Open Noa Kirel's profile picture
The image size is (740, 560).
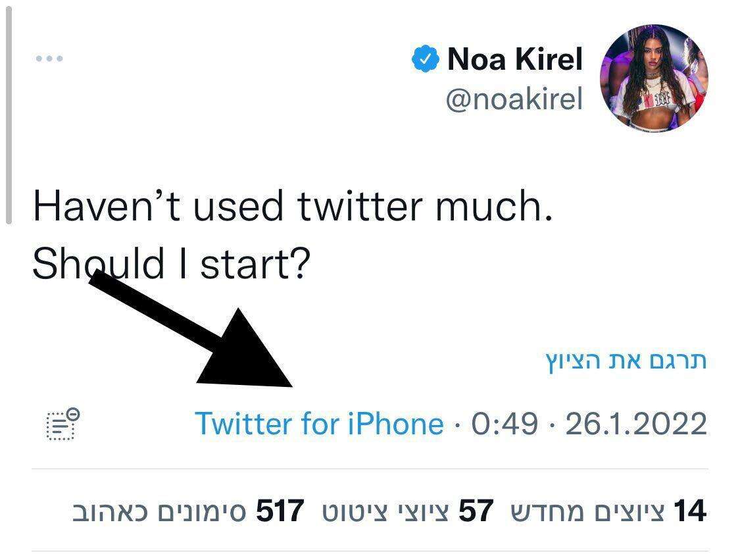tap(654, 78)
